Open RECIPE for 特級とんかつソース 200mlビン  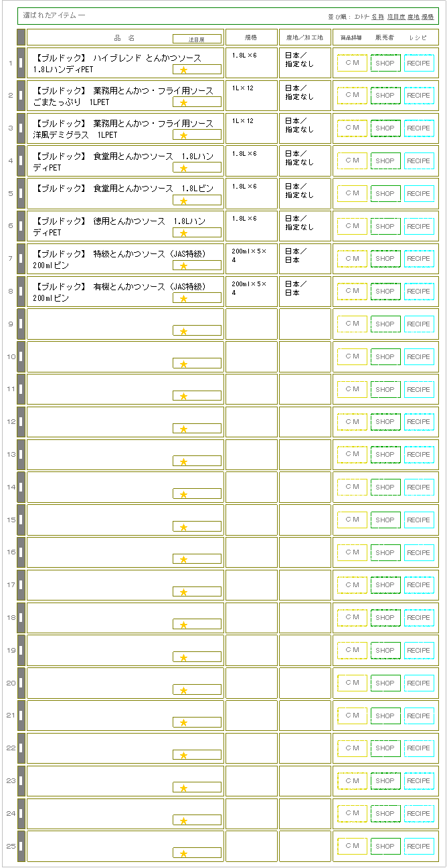(x=419, y=259)
